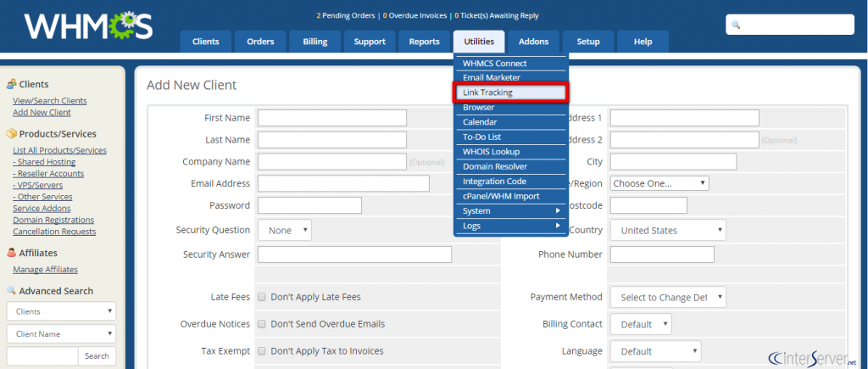Open View/Search Clients link
The width and height of the screenshot is (868, 369).
(x=50, y=101)
